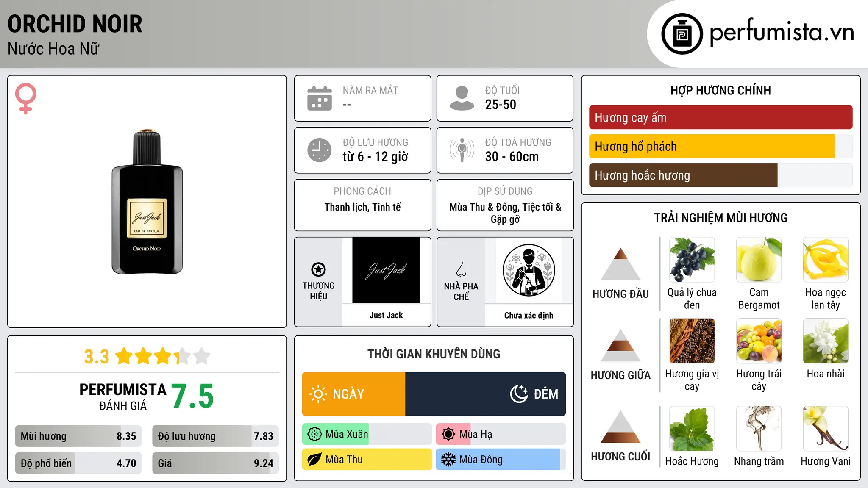Click the green 7.5 Perfumista score

[193, 396]
